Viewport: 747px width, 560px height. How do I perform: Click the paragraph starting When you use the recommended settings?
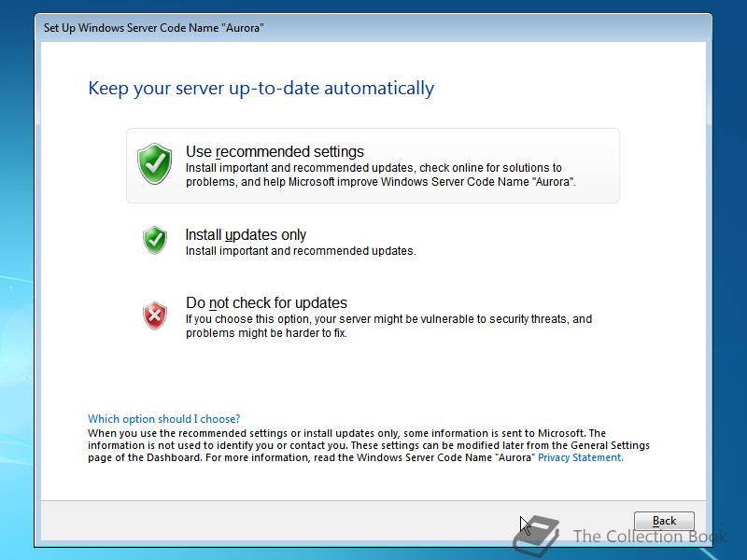[x=369, y=445]
